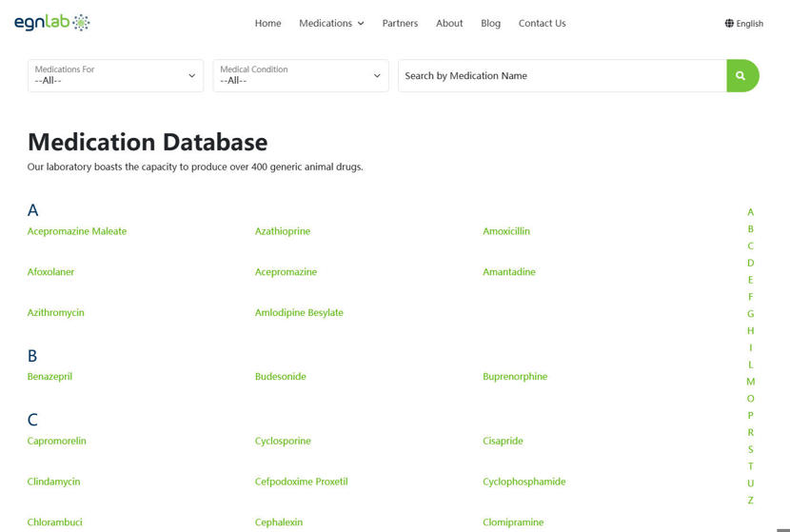Click the green search magnifier button
790x532 pixels.
(741, 76)
